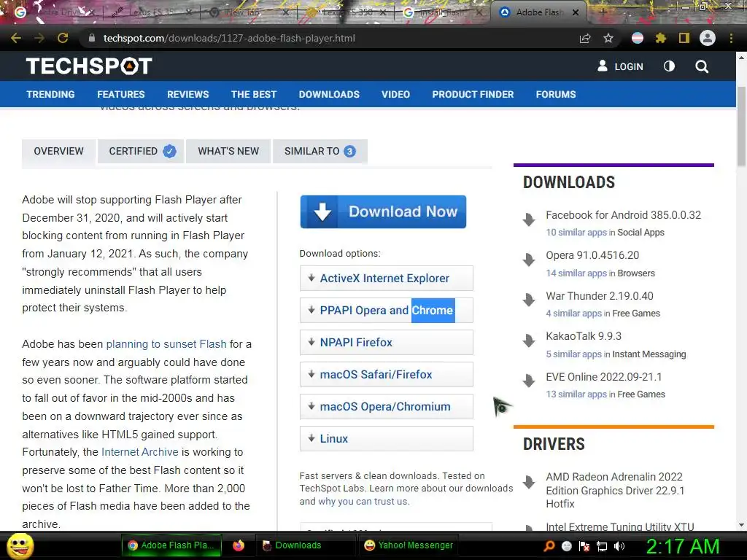The image size is (747, 560).
Task: Open the Chrome profile avatar
Action: point(708,38)
